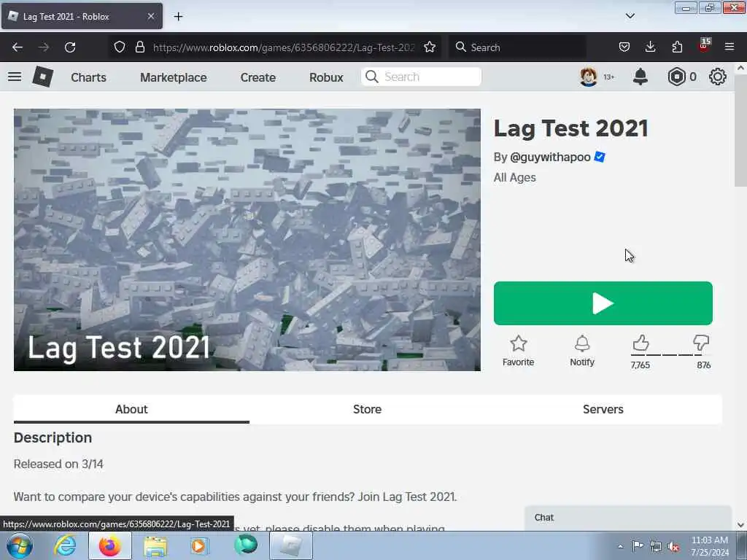Image resolution: width=747 pixels, height=560 pixels.
Task: Open Firefox application menu
Action: click(x=729, y=47)
